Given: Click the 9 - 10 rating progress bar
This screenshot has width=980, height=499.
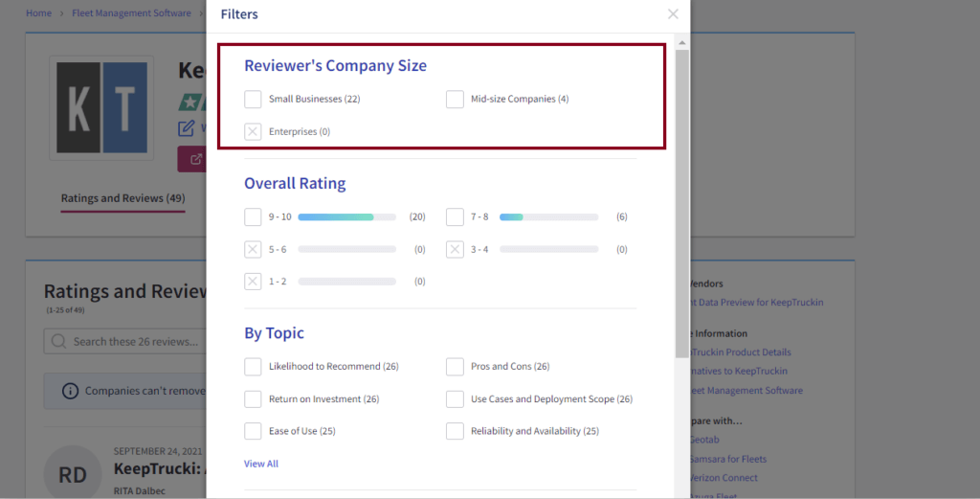Looking at the screenshot, I should click(x=346, y=217).
